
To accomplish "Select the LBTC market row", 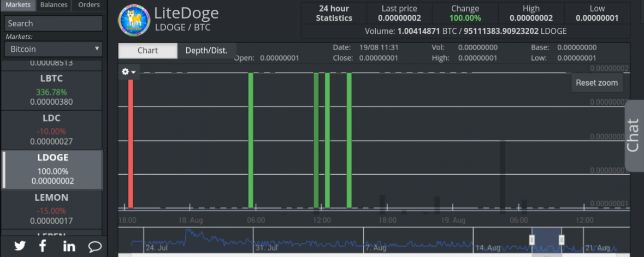I will click(51, 90).
